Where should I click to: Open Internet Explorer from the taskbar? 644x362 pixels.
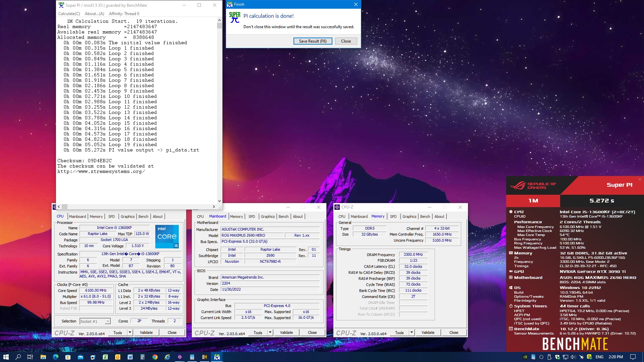(x=167, y=357)
